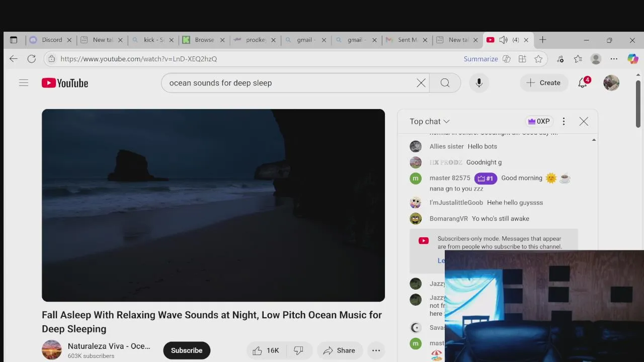Click the 603K subscribers text

click(91, 356)
